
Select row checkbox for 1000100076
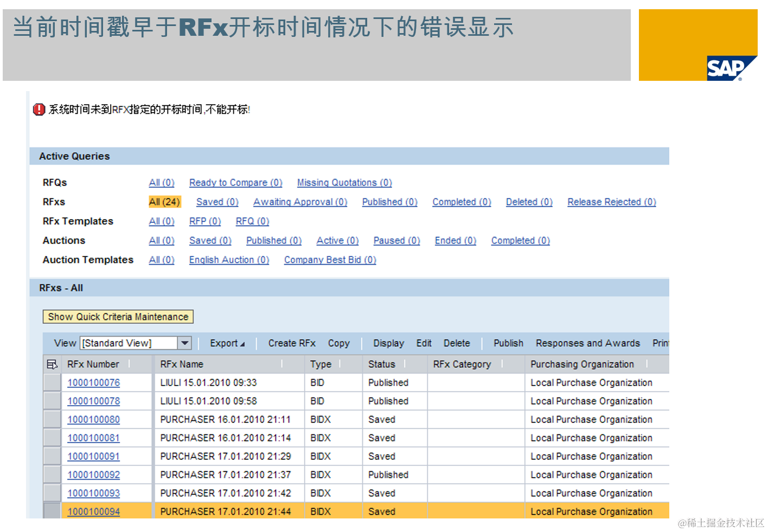click(52, 383)
